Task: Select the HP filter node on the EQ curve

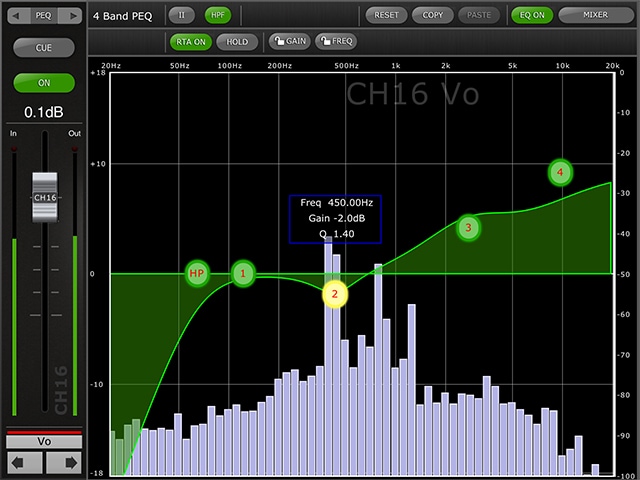Action: pos(196,273)
